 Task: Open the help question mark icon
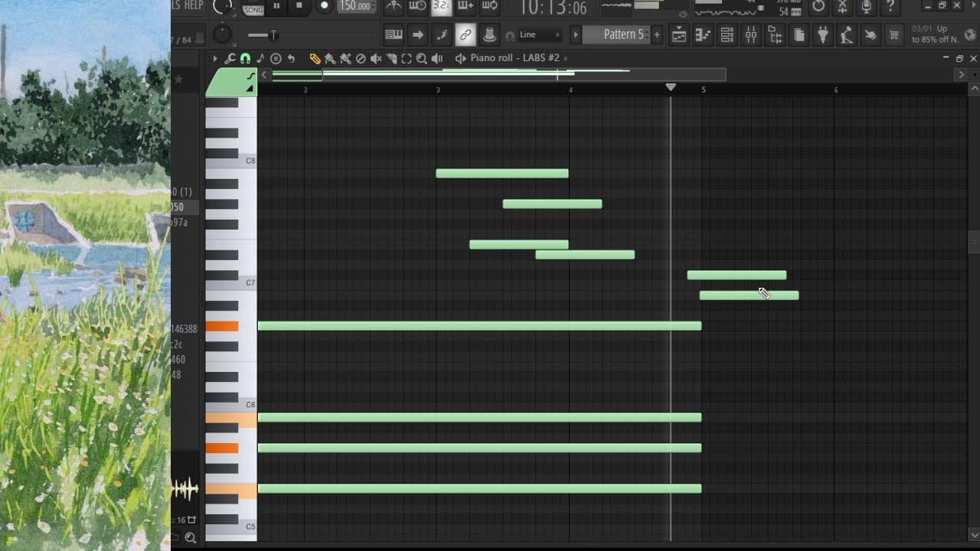pos(890,6)
